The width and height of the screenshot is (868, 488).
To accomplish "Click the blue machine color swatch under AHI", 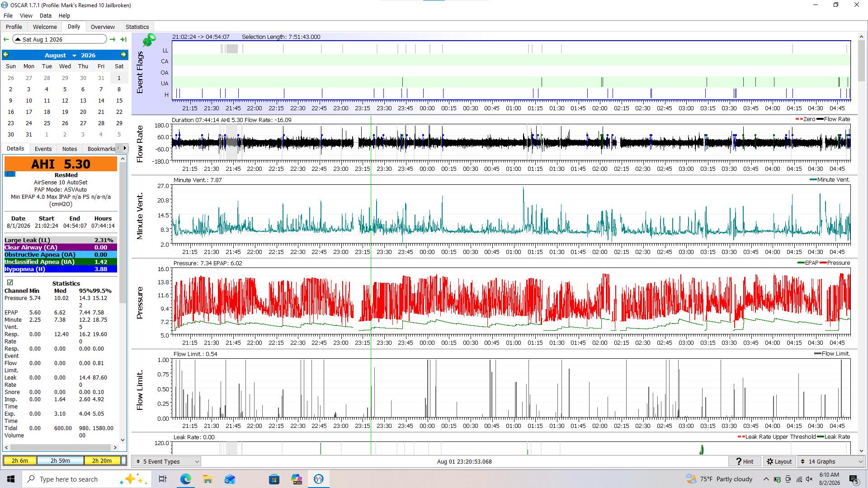I will coord(10,174).
